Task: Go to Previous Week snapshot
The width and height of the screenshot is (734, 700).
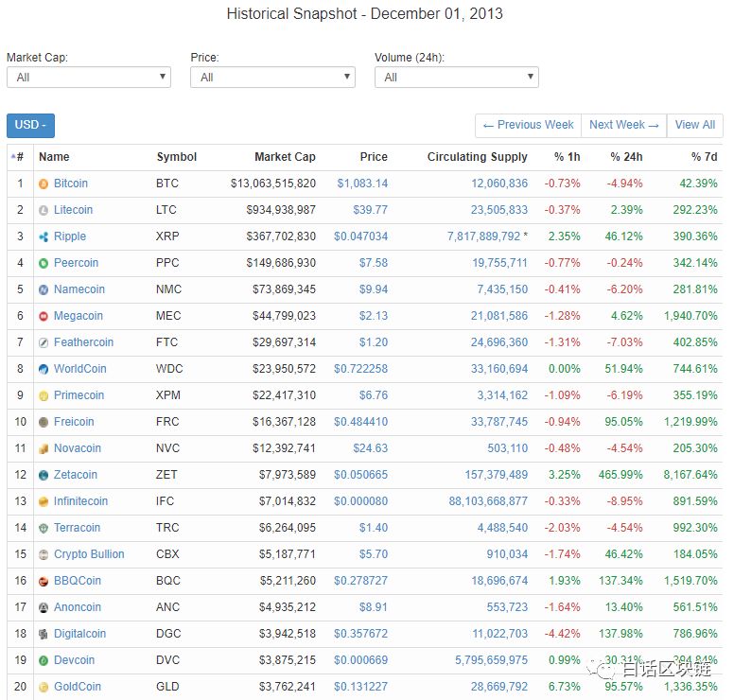Action: click(x=528, y=126)
